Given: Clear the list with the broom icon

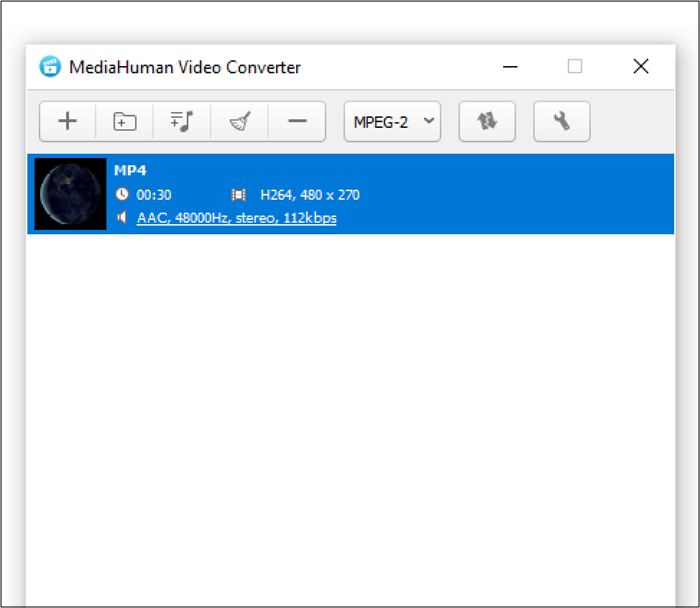Looking at the screenshot, I should (239, 122).
